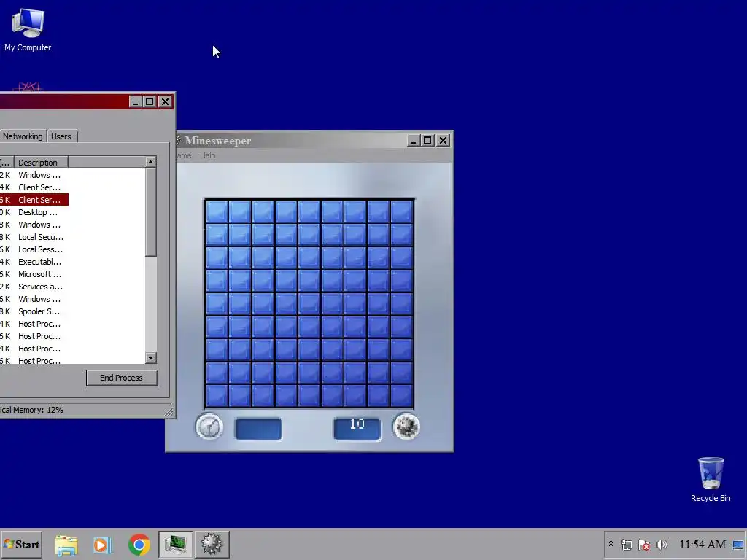
Task: Click the 11:54 AM clock
Action: click(x=703, y=544)
